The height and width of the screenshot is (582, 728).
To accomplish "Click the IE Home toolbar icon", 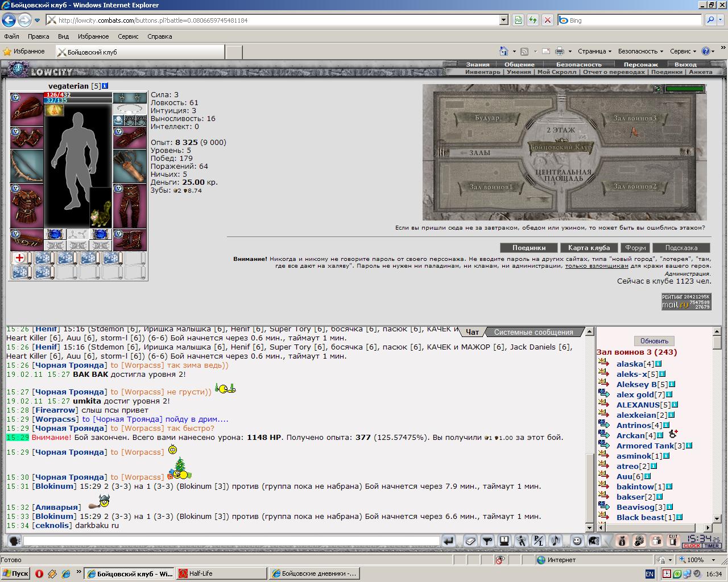I will (x=503, y=51).
